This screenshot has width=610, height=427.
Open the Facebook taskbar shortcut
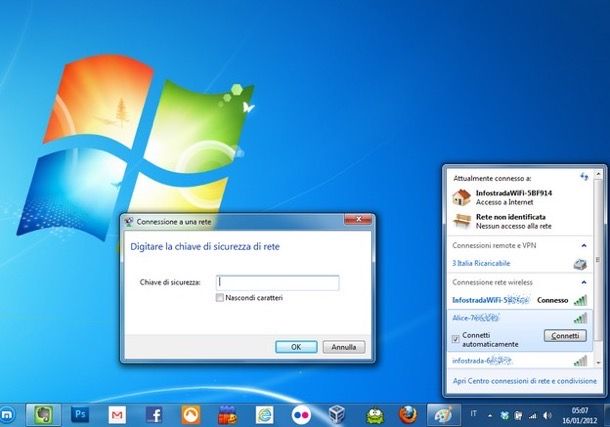coord(154,415)
